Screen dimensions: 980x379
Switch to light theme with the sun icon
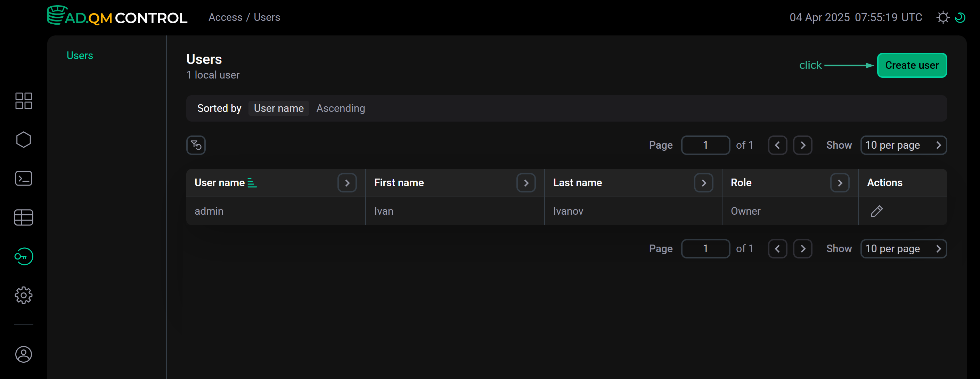tap(944, 17)
